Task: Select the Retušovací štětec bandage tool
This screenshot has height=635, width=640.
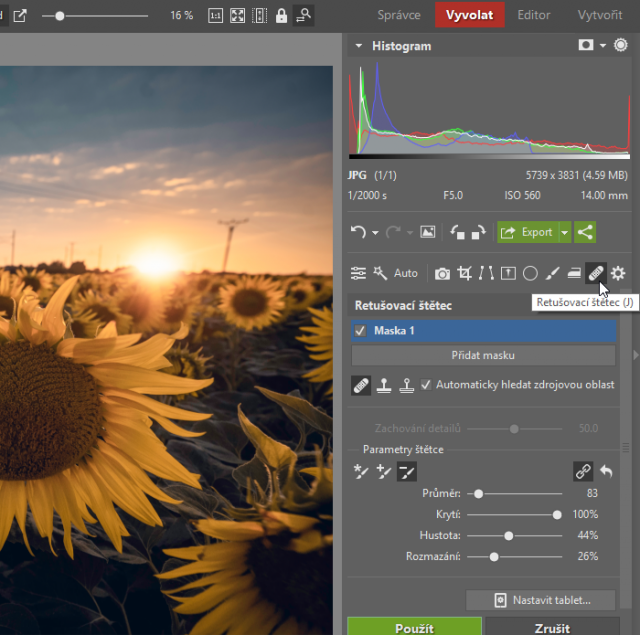Action: 596,273
